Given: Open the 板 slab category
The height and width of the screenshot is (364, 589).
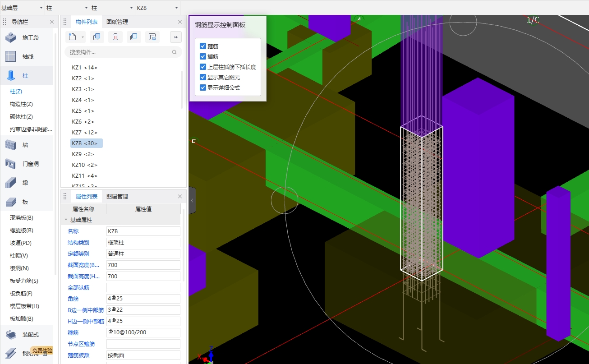Looking at the screenshot, I should click(11, 202).
